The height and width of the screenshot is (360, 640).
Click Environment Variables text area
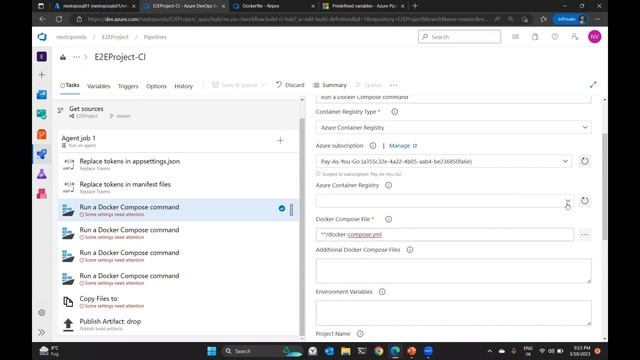[453, 313]
